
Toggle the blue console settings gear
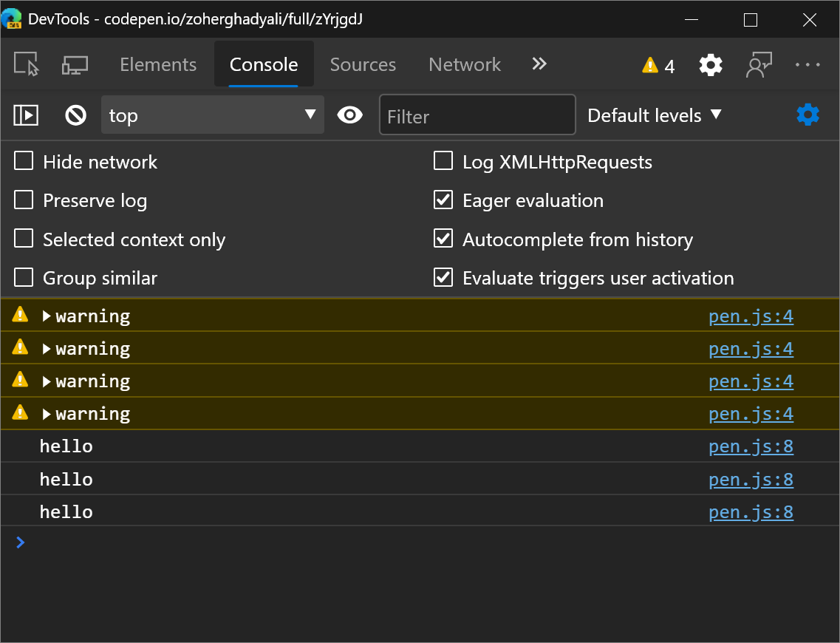tap(807, 115)
